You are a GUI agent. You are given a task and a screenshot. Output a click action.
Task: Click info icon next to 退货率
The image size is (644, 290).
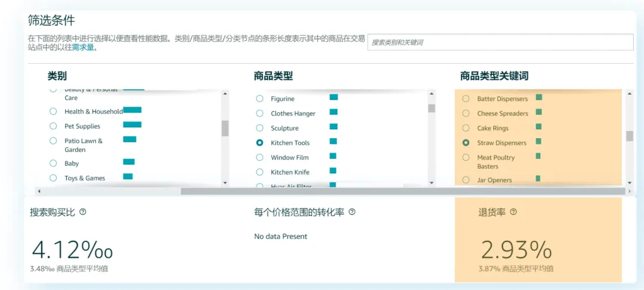pos(513,212)
